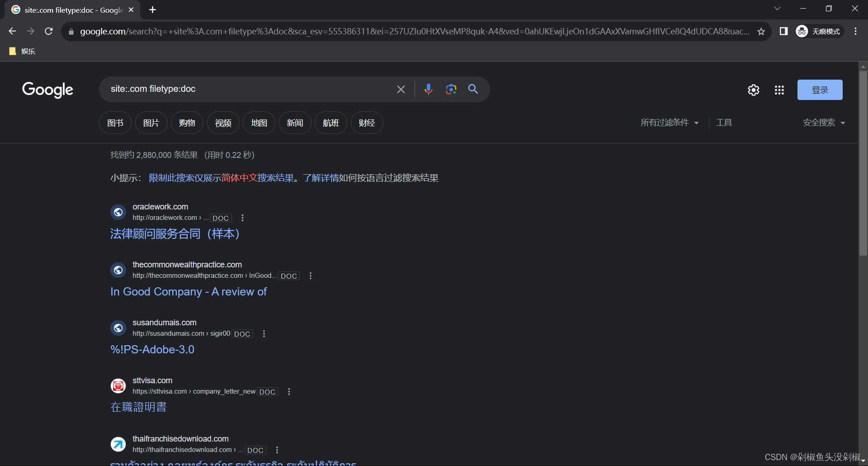
Task: Expand the 所有过滤条件 dropdown
Action: [670, 123]
